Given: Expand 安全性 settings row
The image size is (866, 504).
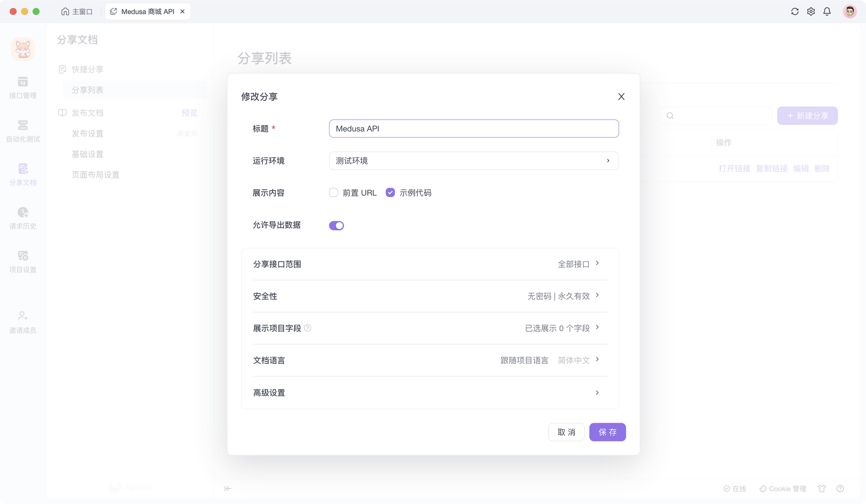Looking at the screenshot, I should pos(430,296).
